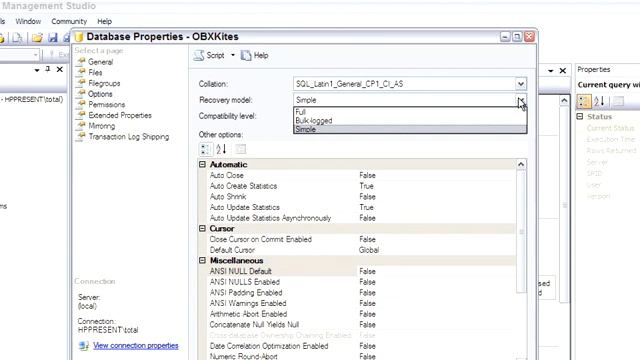
Task: Collapse the Cursor options group
Action: 202,229
